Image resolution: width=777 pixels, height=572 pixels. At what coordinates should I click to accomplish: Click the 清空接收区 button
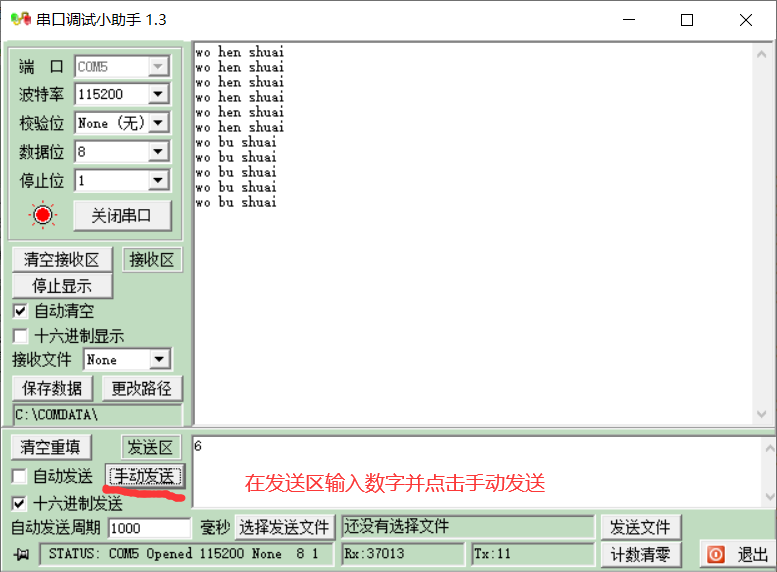coord(62,259)
